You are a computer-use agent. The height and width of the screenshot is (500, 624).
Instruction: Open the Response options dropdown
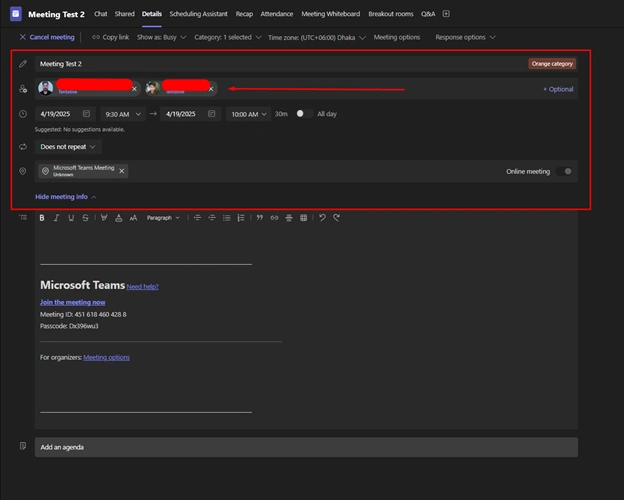click(x=465, y=37)
